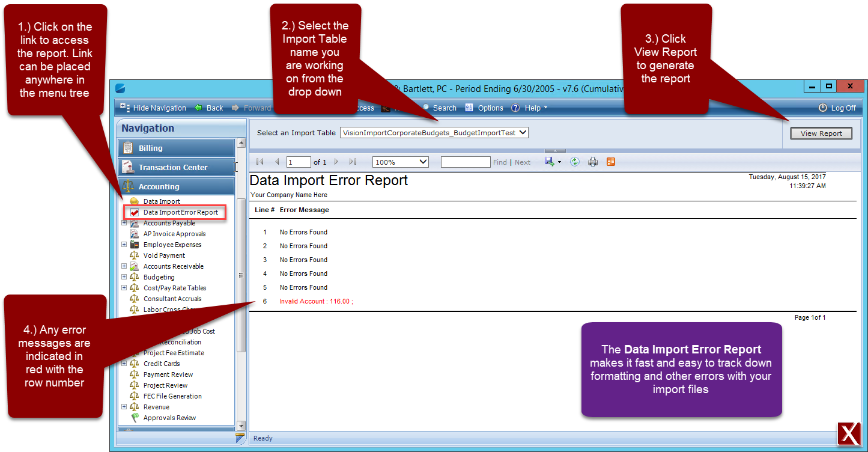Open the Approvals Review item

point(170,417)
